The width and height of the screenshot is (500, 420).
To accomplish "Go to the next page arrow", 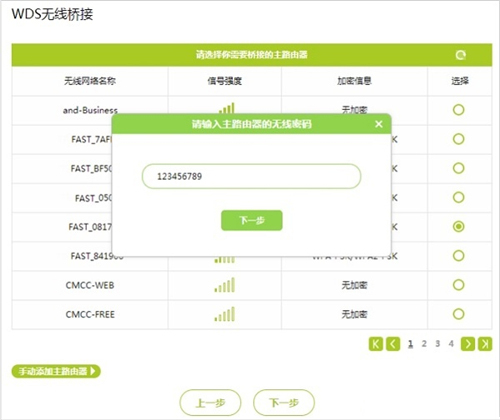I will tap(468, 344).
